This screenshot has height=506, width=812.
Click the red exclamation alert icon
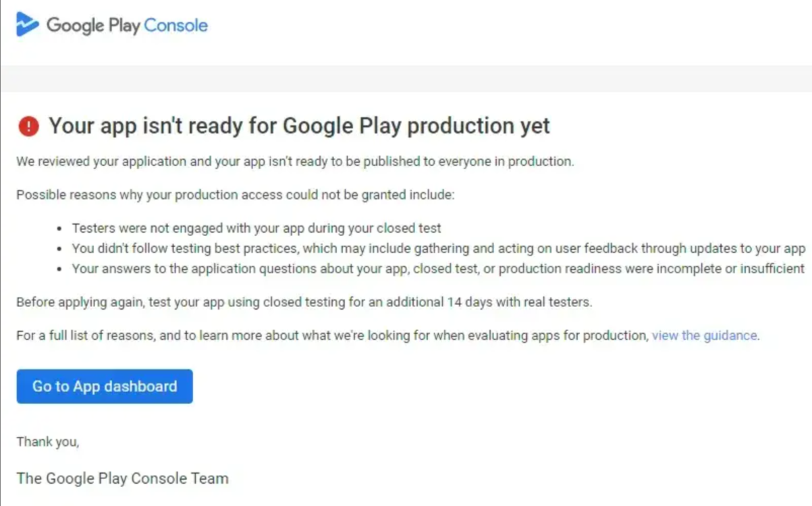coord(29,126)
